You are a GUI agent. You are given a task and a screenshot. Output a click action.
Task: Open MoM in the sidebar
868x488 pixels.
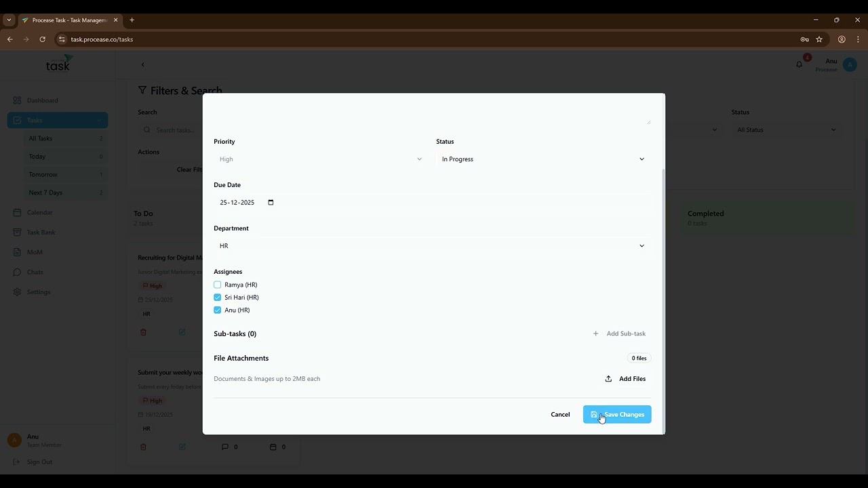pos(58,252)
